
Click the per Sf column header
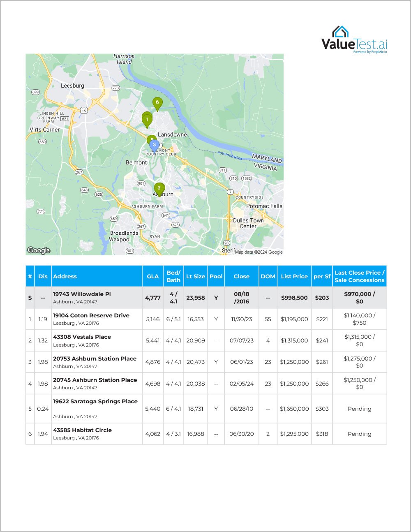pos(322,276)
